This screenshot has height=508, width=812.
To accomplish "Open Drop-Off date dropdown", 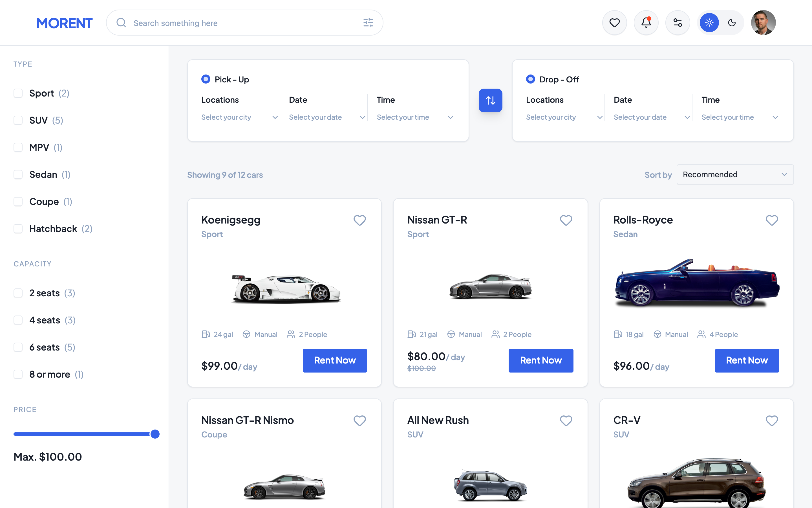I will tap(652, 117).
